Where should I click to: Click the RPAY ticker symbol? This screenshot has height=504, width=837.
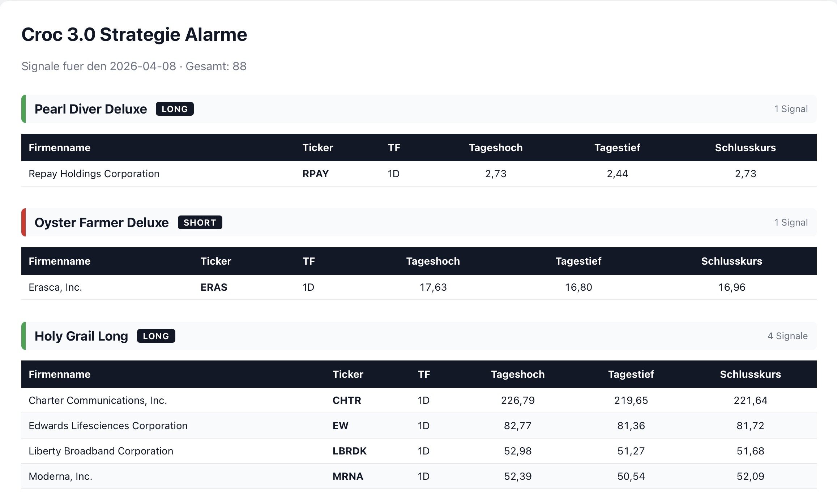click(x=315, y=174)
